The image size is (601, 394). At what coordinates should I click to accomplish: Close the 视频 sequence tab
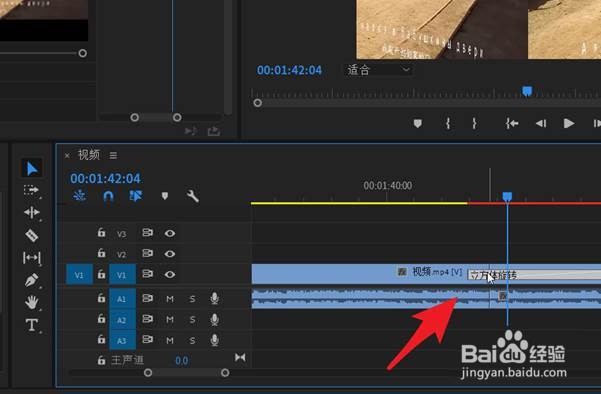(67, 155)
